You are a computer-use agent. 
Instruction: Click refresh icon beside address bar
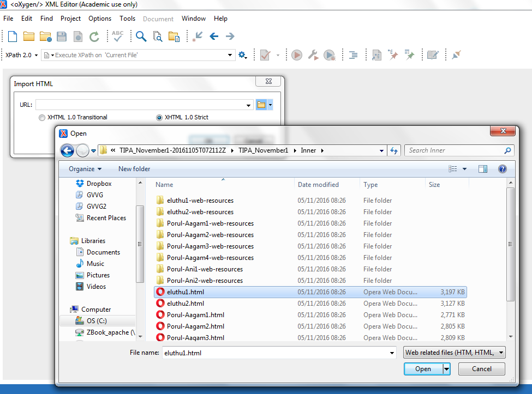pyautogui.click(x=394, y=150)
